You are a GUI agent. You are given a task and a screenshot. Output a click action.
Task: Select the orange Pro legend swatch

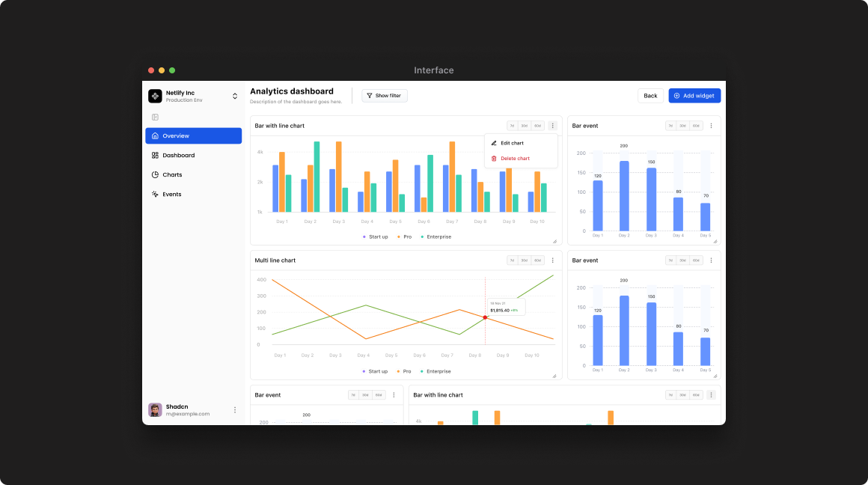398,237
